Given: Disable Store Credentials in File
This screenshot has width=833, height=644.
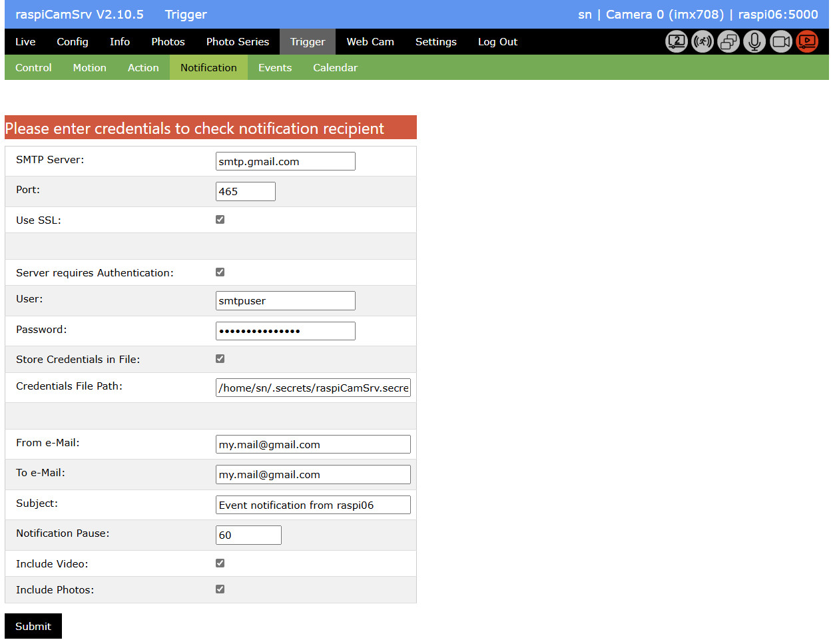Looking at the screenshot, I should click(x=220, y=359).
